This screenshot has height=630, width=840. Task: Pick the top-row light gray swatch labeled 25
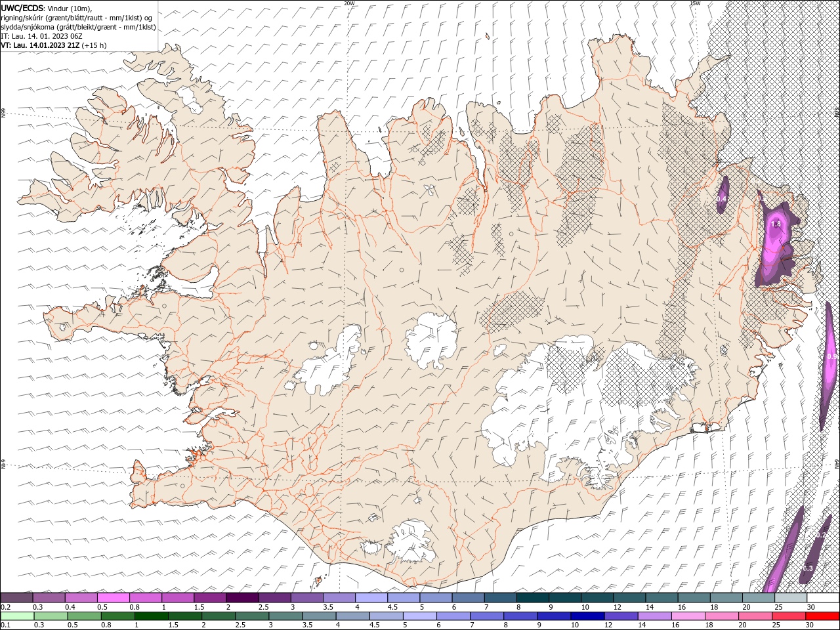click(791, 598)
